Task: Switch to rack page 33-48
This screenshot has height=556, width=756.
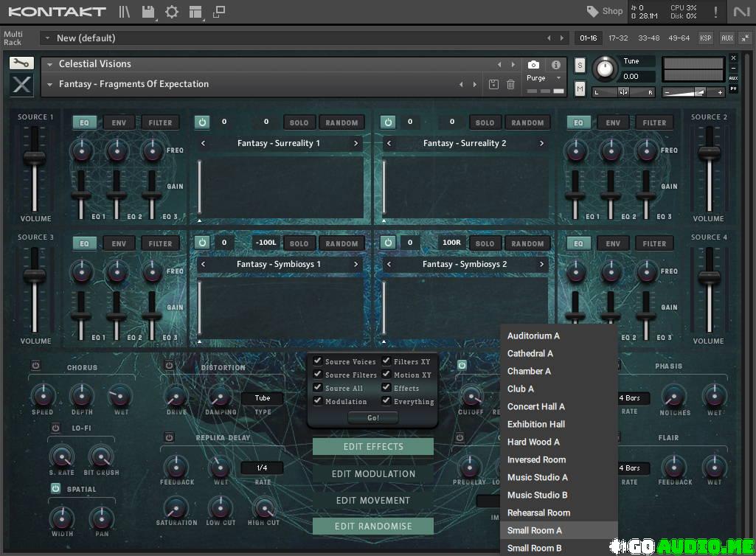Action: [x=648, y=38]
